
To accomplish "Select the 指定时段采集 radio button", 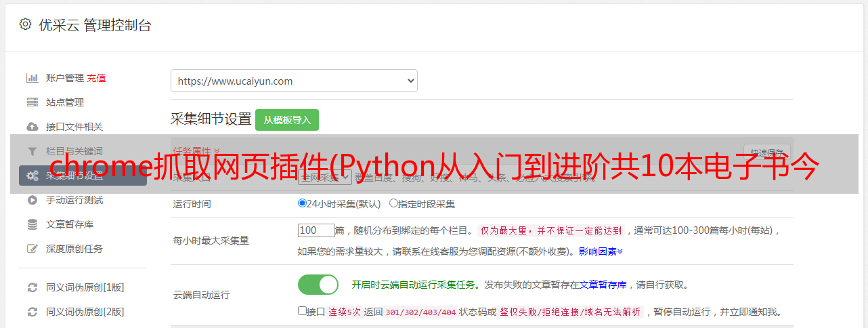I will 393,203.
